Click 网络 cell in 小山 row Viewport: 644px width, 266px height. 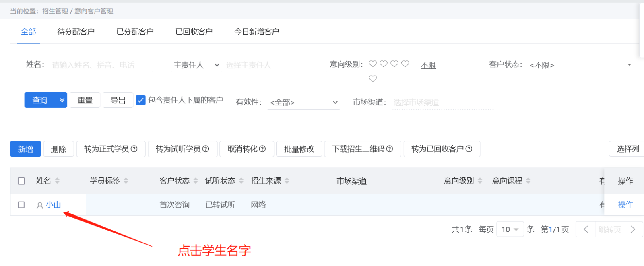point(258,205)
